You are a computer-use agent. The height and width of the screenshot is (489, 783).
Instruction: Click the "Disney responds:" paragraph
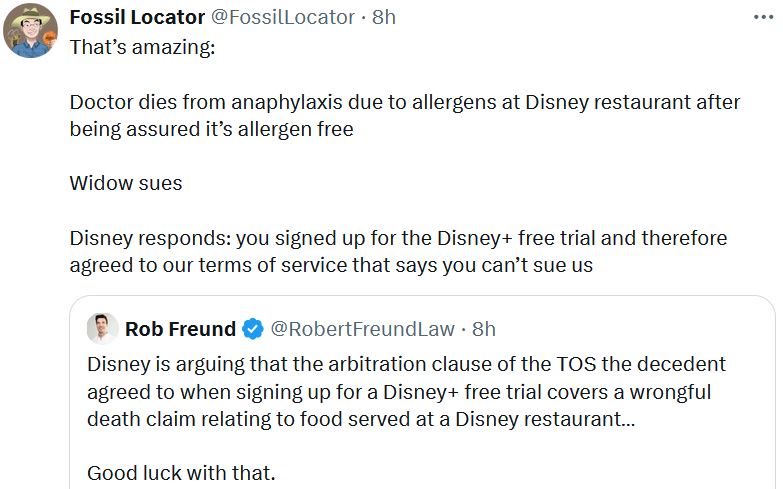[x=398, y=252]
